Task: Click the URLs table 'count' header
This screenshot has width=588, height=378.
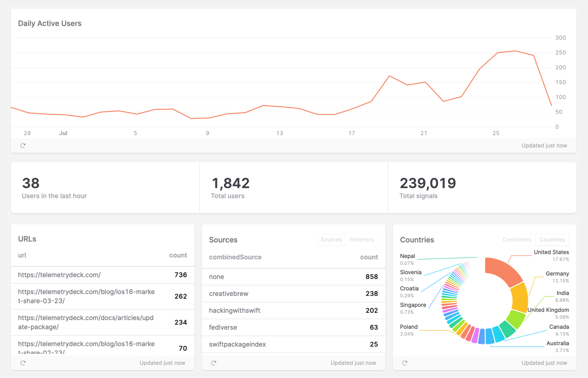Action: point(178,255)
